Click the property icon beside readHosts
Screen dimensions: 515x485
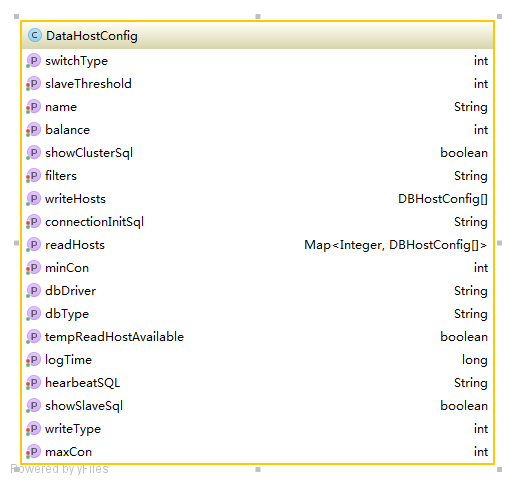tap(33, 245)
